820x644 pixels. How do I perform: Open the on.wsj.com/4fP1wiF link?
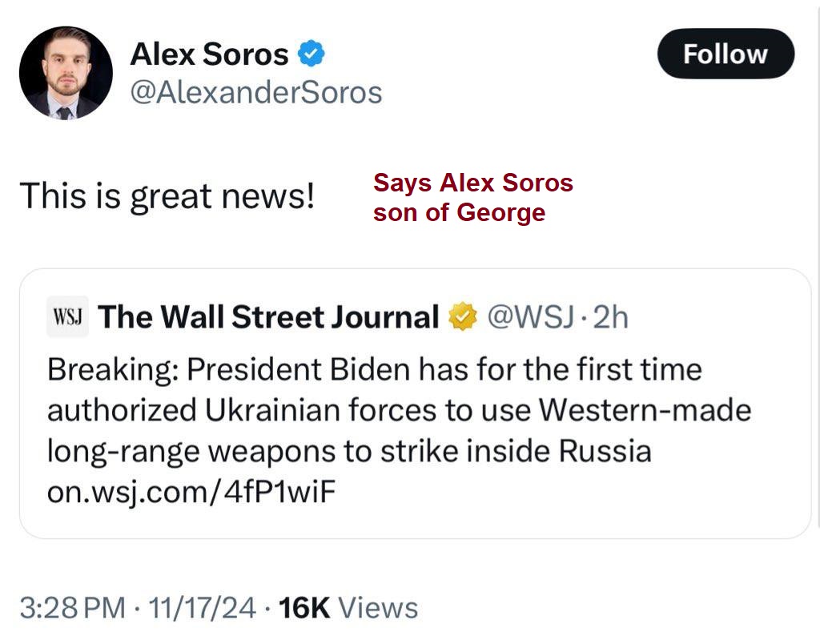click(190, 492)
